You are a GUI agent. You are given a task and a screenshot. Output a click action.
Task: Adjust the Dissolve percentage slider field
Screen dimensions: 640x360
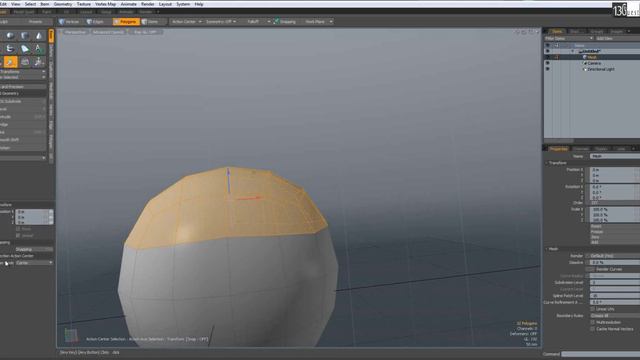coord(615,262)
